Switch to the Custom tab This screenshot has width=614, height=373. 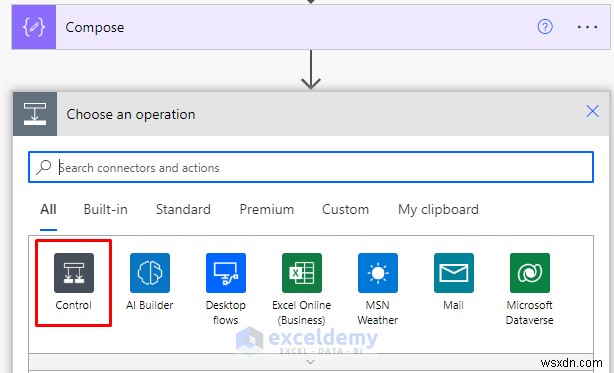345,209
